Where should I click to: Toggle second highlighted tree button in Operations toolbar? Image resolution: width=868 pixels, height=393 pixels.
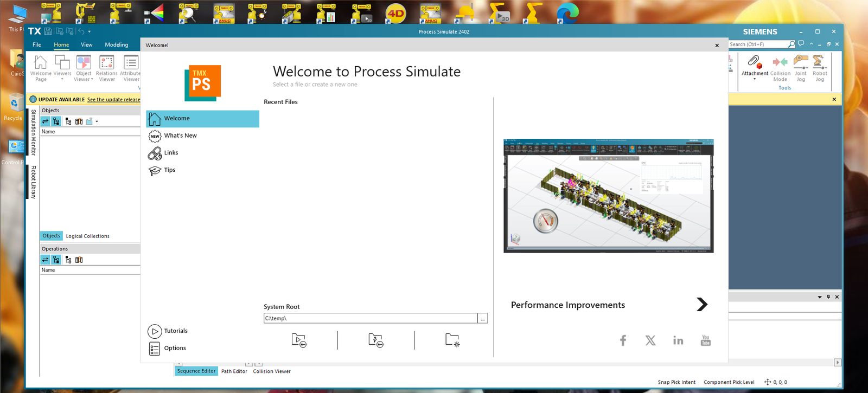pos(56,260)
